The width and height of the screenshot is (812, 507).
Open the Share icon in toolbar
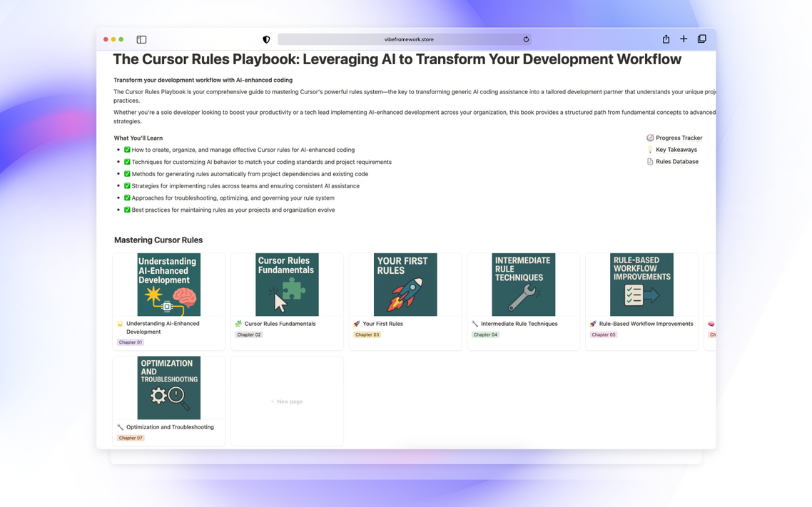tap(666, 39)
